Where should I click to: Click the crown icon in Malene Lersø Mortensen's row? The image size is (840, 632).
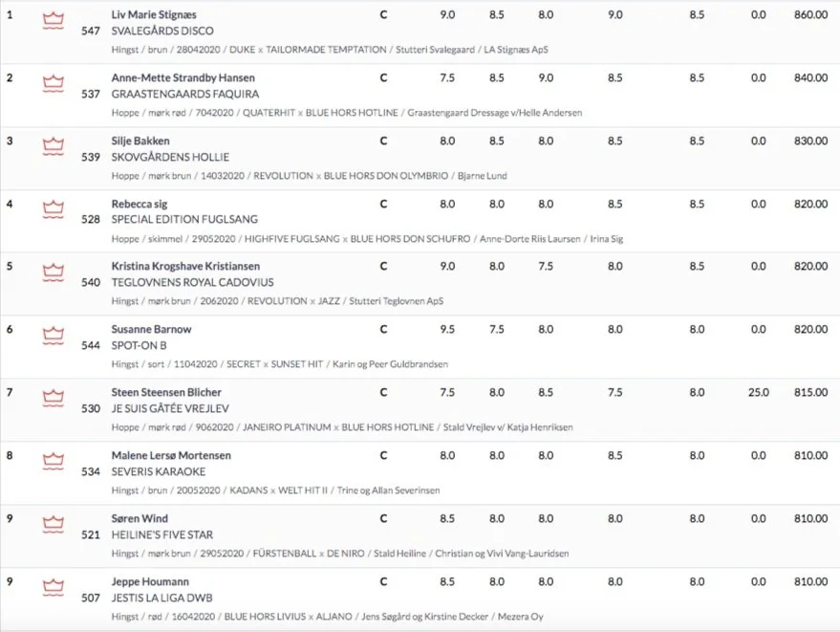(53, 462)
